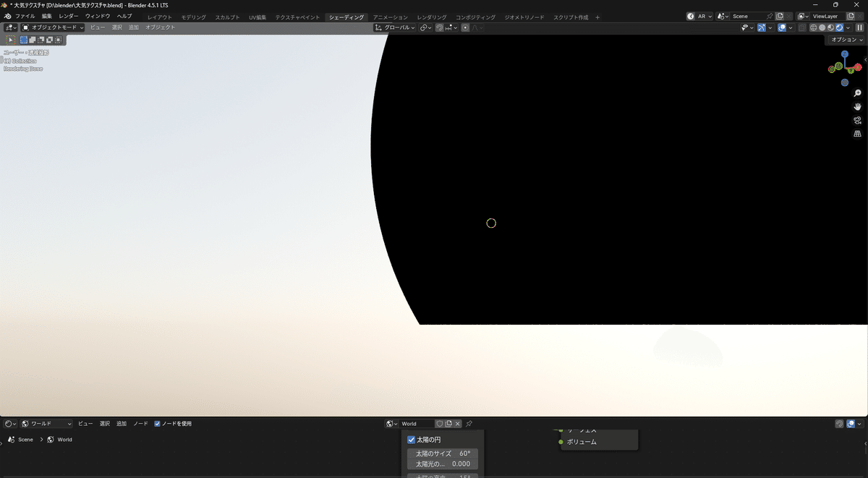Image resolution: width=868 pixels, height=478 pixels.
Task: Click the World datablock name field
Action: 417,424
